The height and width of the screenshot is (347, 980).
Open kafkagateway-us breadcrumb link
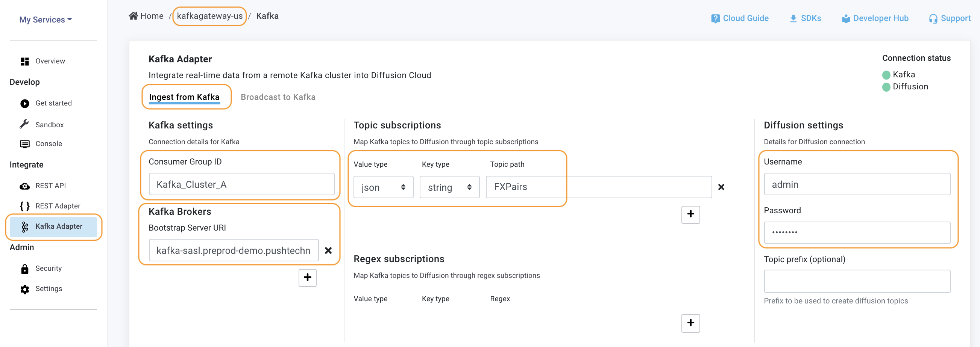(x=209, y=16)
